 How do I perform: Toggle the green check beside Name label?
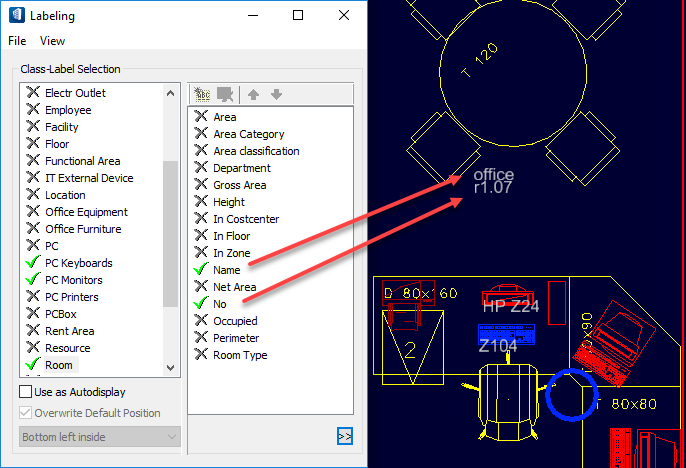click(201, 269)
